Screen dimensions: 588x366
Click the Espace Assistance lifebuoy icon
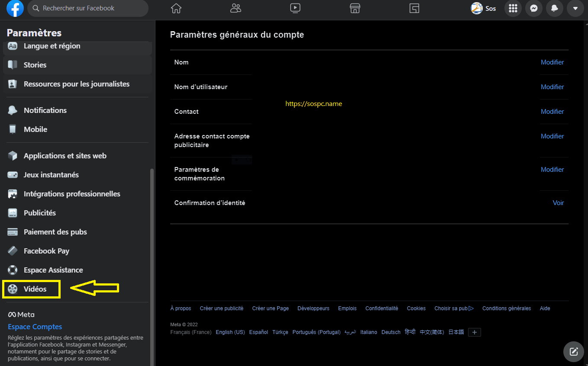coord(13,270)
